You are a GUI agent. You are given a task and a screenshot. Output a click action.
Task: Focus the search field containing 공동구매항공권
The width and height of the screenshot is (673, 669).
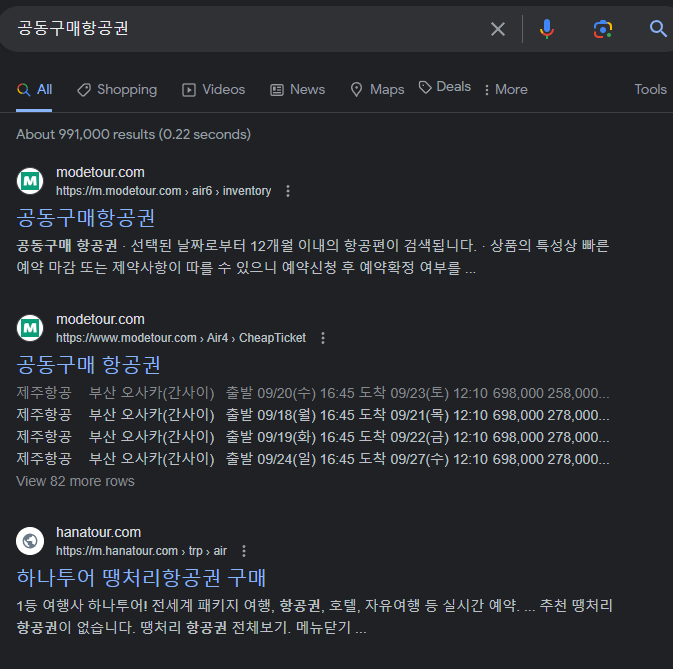245,29
